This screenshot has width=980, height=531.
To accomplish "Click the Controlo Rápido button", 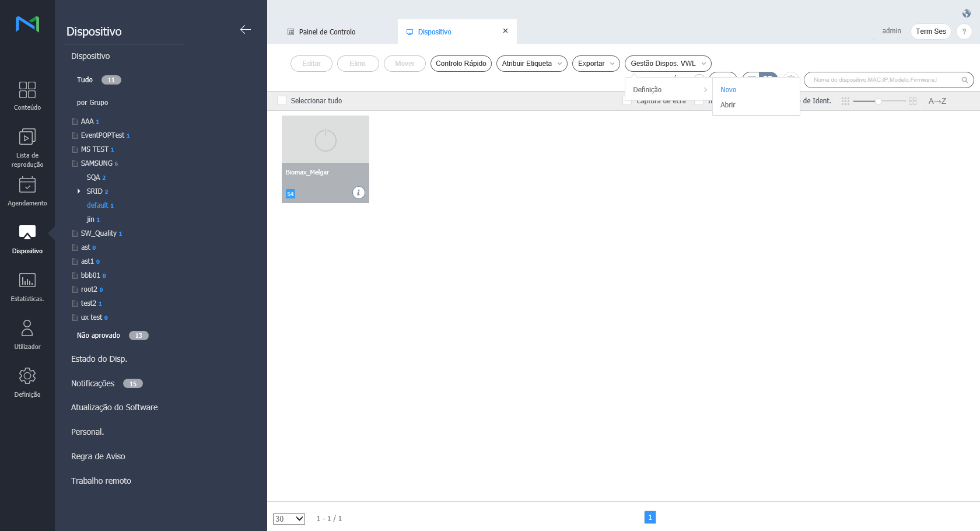I will click(461, 64).
